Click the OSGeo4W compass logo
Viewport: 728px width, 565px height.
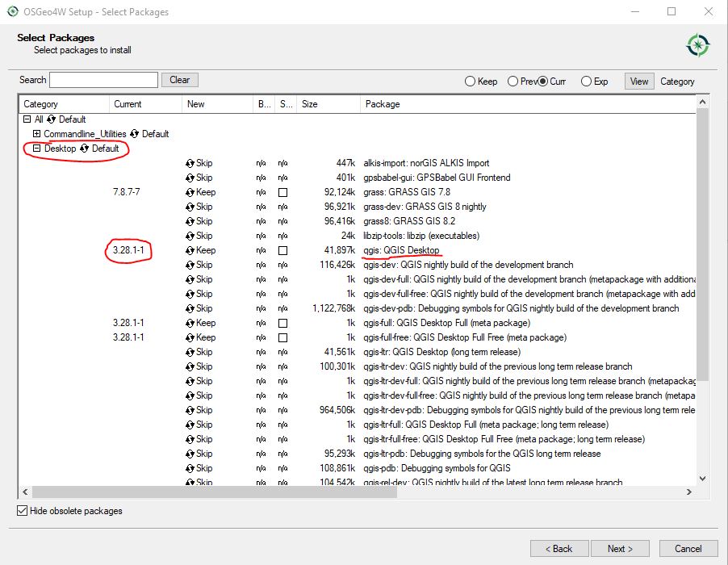697,44
